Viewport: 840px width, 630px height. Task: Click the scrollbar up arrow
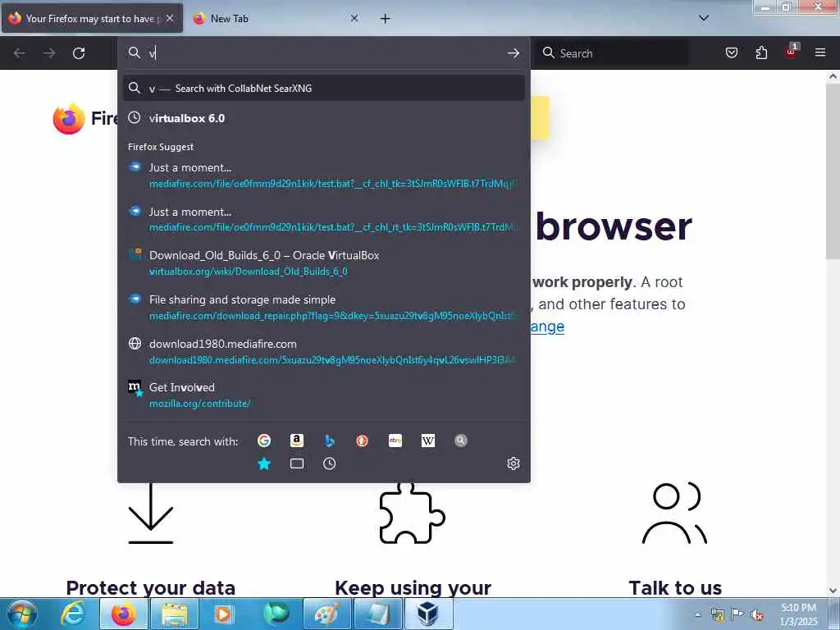833,76
